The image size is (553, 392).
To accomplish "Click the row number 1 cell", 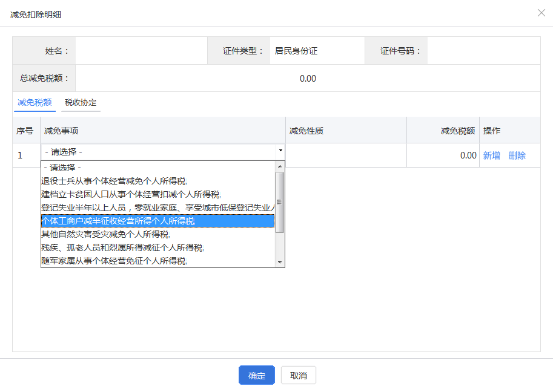I will pos(27,155).
